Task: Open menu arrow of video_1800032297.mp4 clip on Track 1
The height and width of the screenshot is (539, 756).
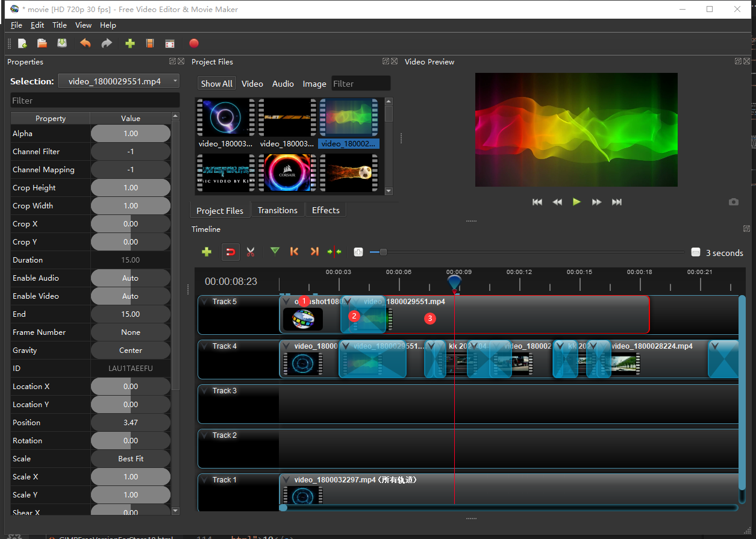Action: [x=287, y=480]
